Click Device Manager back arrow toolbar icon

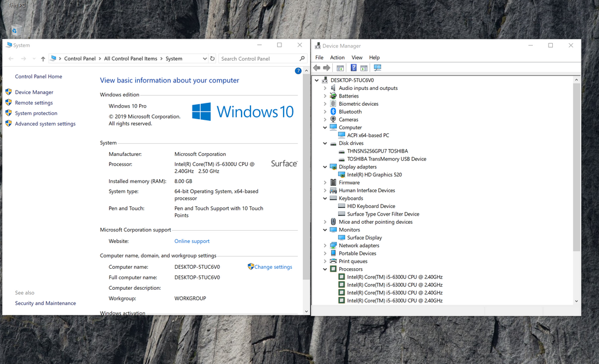[x=316, y=68]
